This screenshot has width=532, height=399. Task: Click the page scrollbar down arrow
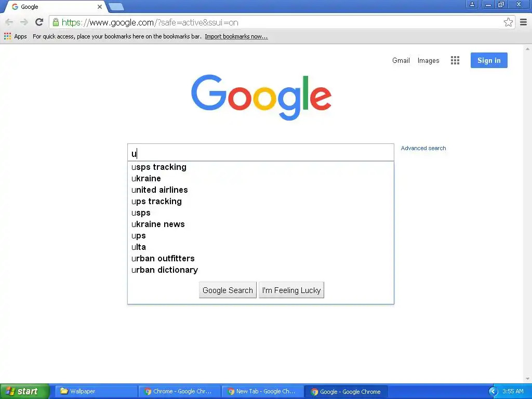[x=528, y=379]
